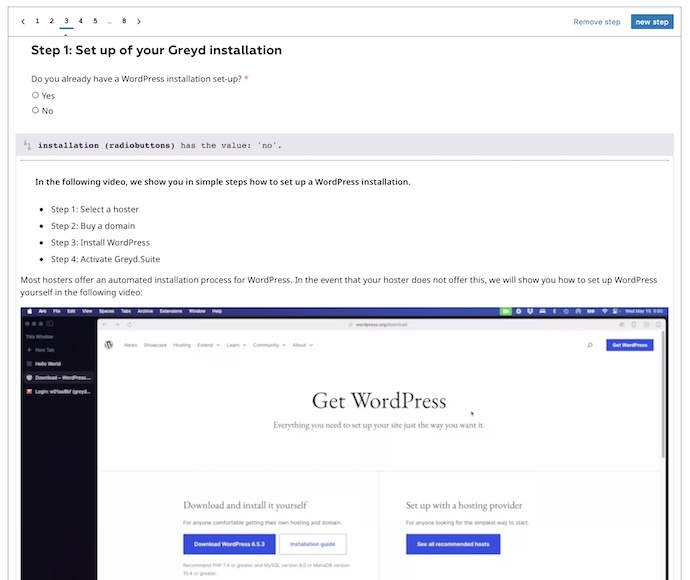Click the Hosting link in WordPress nav
This screenshot has height=580, width=690.
coord(182,345)
